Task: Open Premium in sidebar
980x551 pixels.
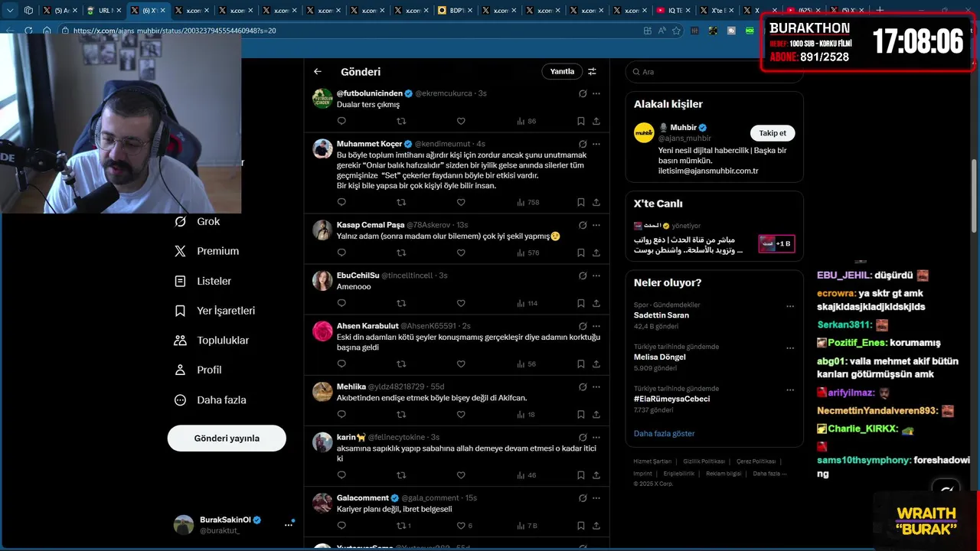Action: point(207,251)
